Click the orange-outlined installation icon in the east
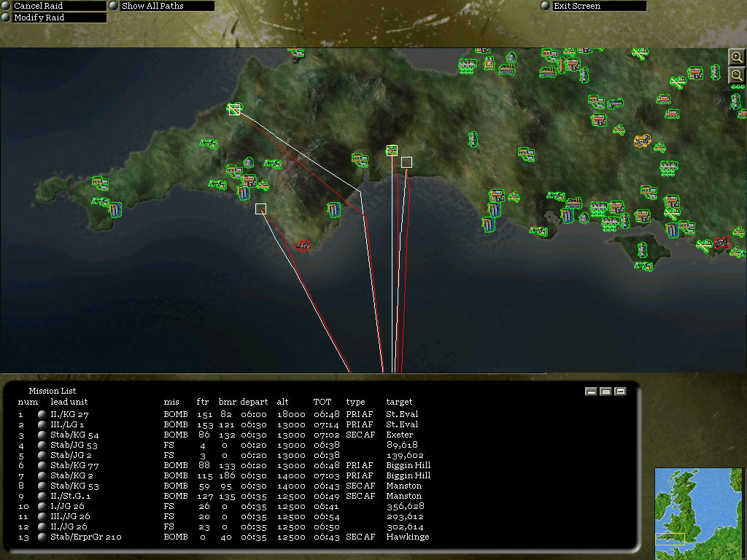Screen dimensions: 747x560 click(x=642, y=141)
